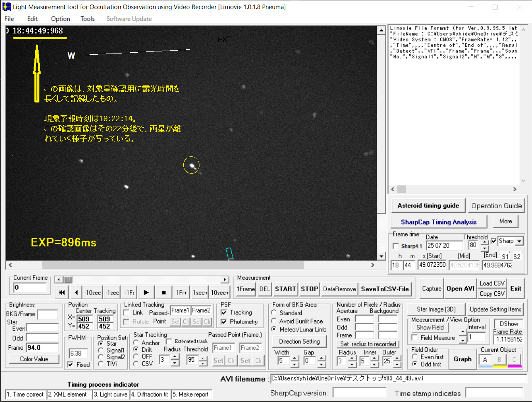Viewport: 532px width, 402px height.
Task: Skip forward ten seconds with 10sec+
Action: (220, 292)
